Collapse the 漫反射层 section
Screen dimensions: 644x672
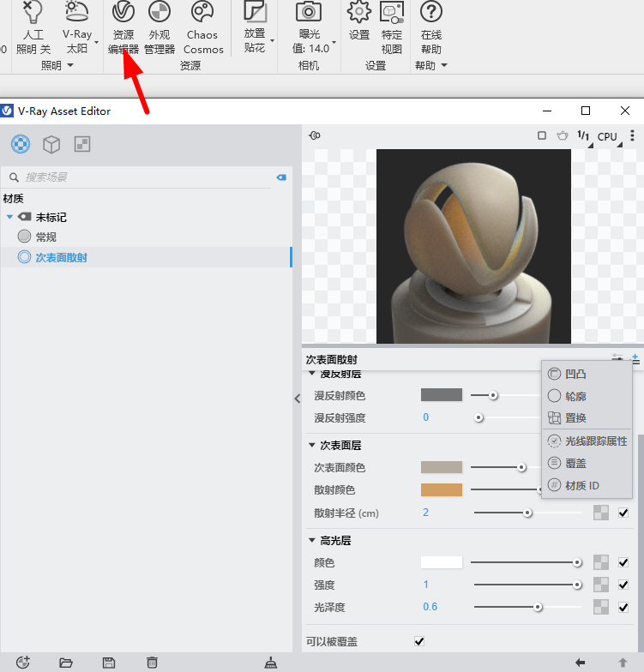pos(312,374)
